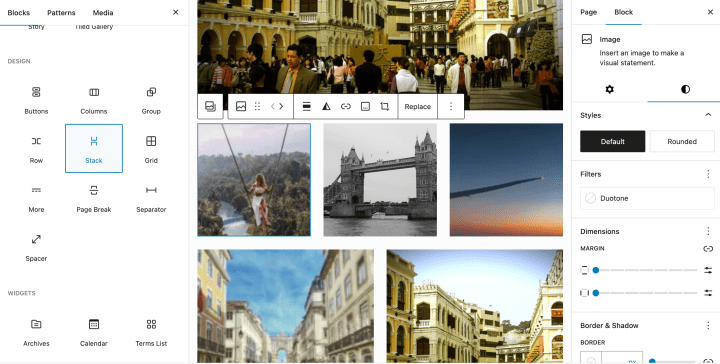The height and width of the screenshot is (364, 720).
Task: Insert the Stack block
Action: (x=94, y=148)
